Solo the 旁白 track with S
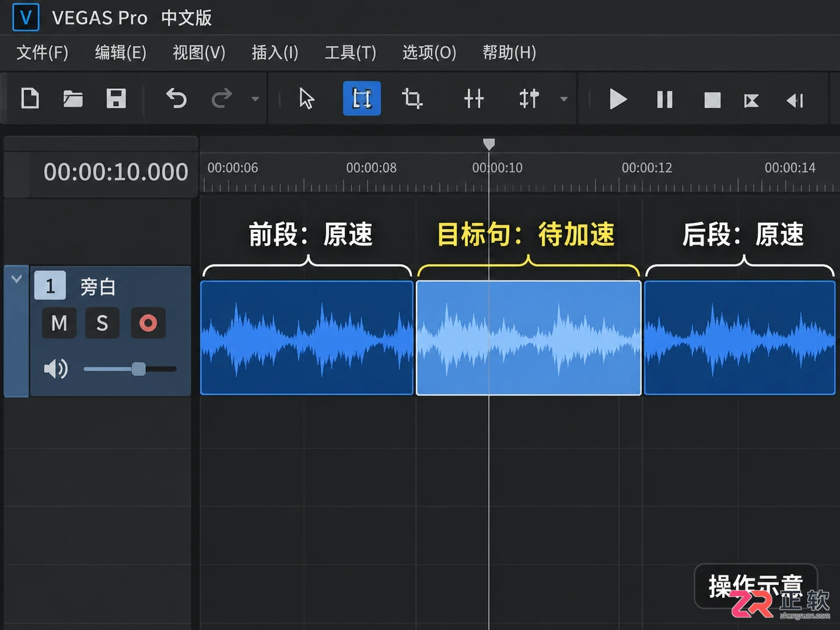 [102, 323]
